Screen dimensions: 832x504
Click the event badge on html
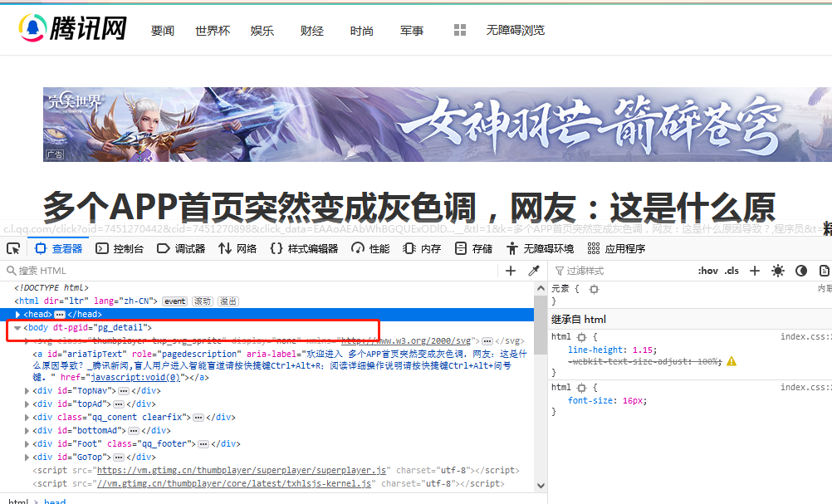click(174, 301)
